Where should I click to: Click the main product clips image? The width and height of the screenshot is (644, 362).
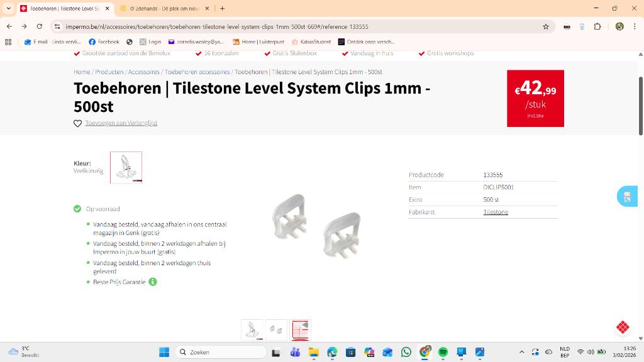316,226
